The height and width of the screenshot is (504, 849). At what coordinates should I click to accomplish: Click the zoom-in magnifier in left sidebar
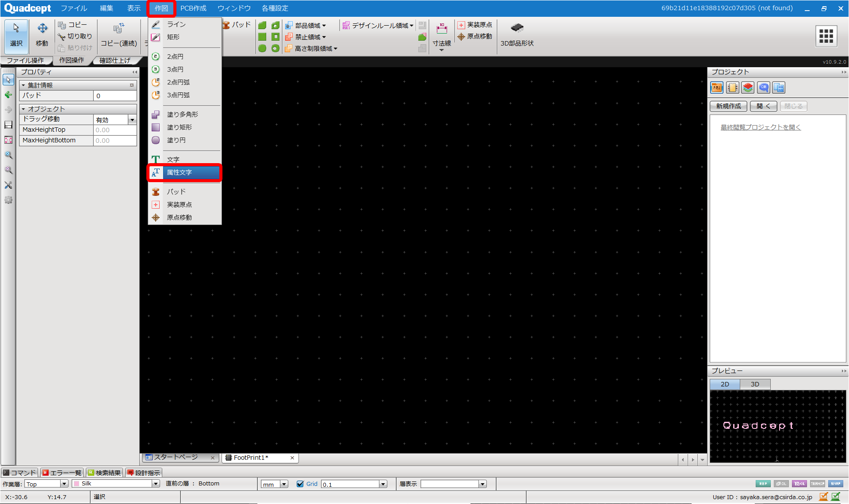coord(8,155)
